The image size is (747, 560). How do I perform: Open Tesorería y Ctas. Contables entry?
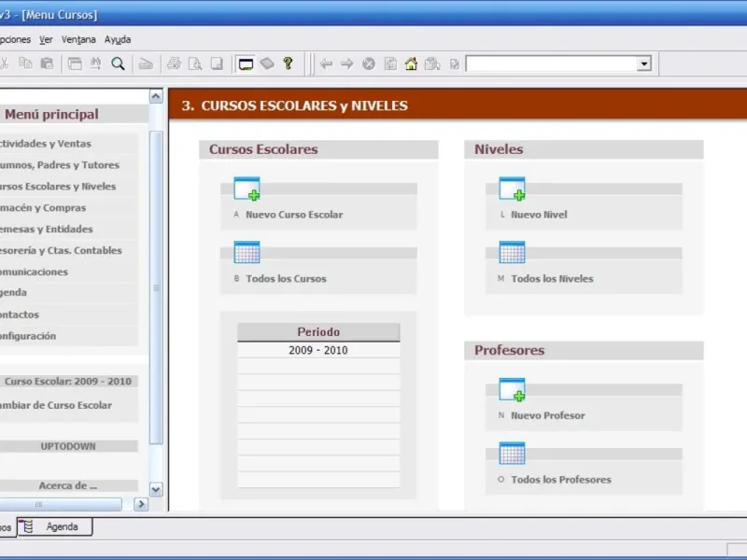[61, 250]
